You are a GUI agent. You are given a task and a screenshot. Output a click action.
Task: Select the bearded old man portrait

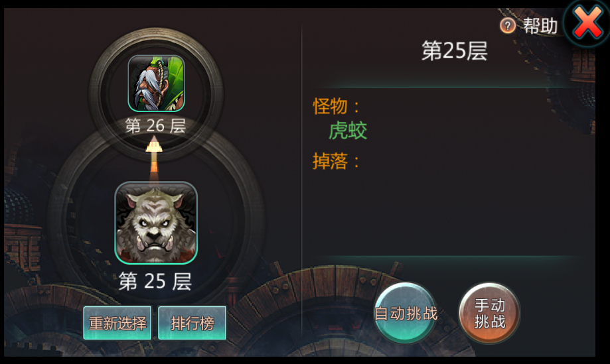coord(156,83)
